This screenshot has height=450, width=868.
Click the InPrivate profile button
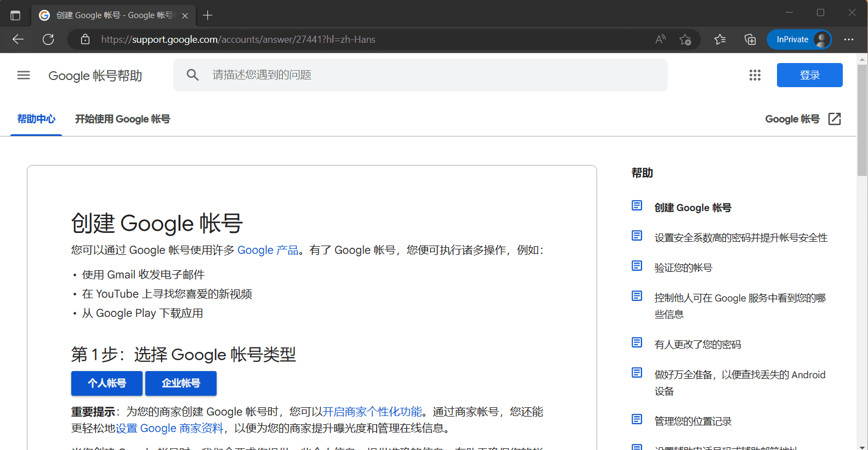coord(799,39)
